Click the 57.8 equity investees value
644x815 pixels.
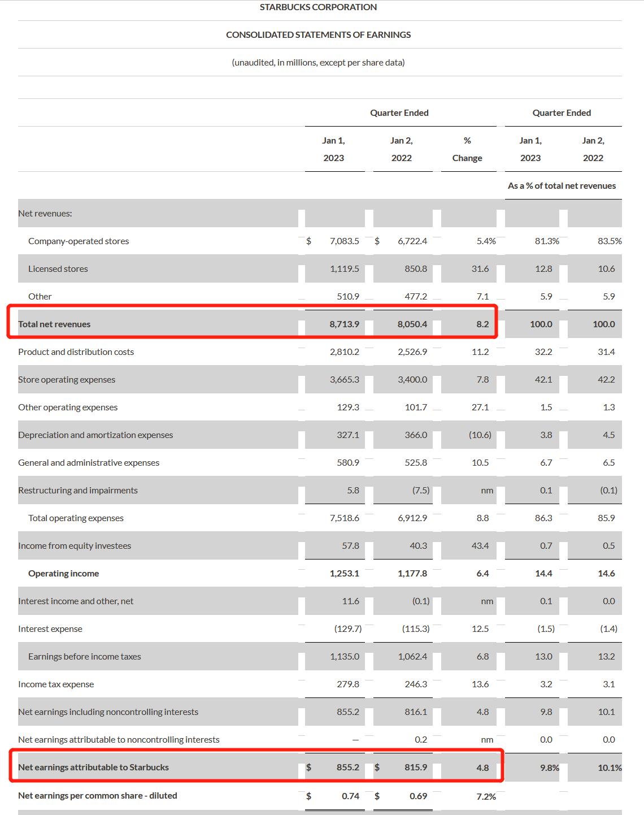[x=350, y=546]
